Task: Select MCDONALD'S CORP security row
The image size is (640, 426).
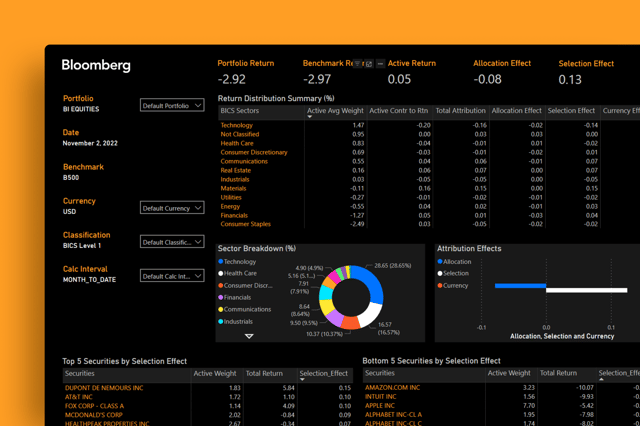Action: 207,415
